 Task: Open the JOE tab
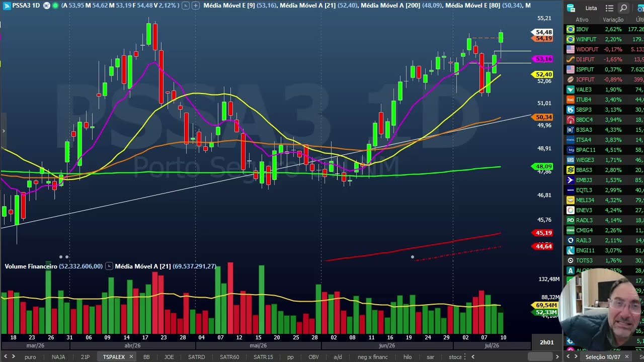point(169,357)
